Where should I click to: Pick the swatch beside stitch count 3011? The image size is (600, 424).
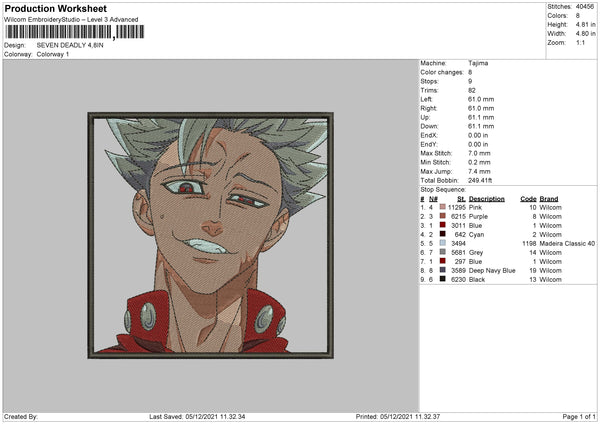(x=443, y=225)
